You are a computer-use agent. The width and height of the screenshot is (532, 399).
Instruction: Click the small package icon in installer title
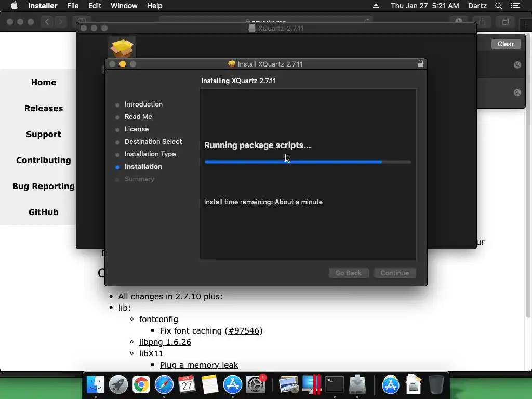(x=232, y=64)
